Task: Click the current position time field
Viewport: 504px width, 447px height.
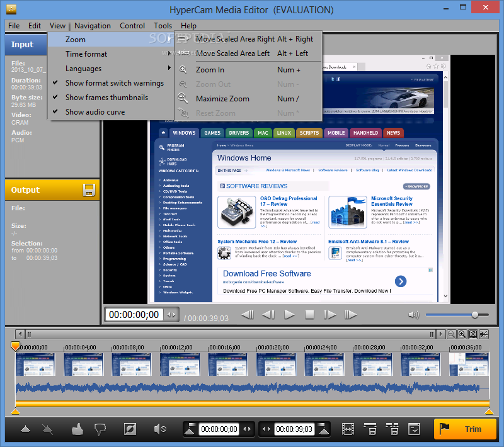Action: coord(134,315)
